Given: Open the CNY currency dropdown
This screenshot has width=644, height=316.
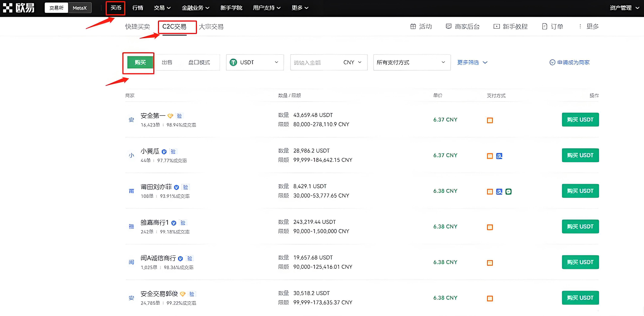Looking at the screenshot, I should click(352, 62).
